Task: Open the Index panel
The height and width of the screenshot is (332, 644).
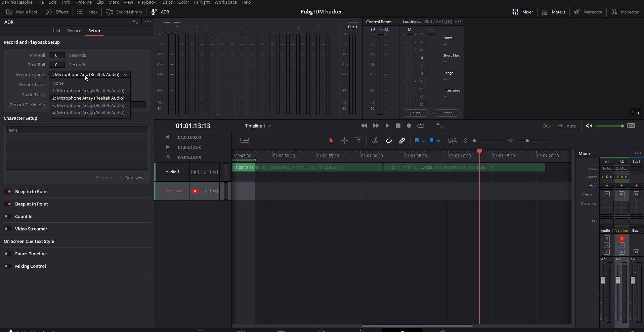Action: (x=87, y=12)
